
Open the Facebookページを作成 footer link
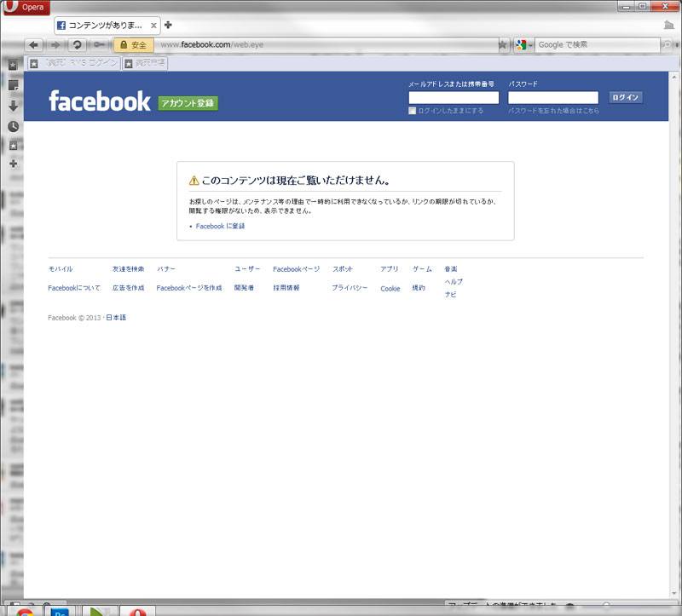(x=189, y=288)
